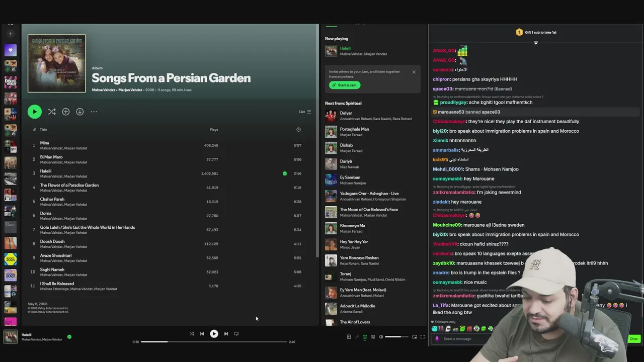Open artist Mahsa Vahdat in album header

pyautogui.click(x=103, y=90)
